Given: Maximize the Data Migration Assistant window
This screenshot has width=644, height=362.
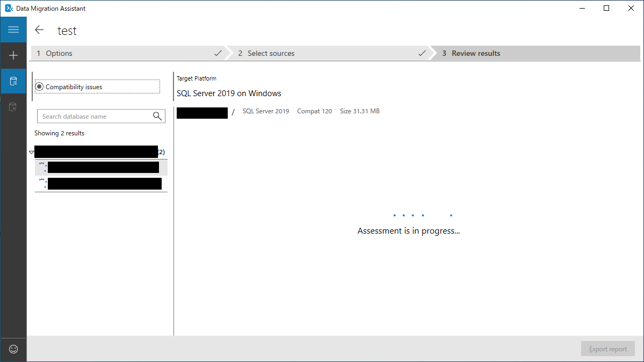Looking at the screenshot, I should click(x=606, y=8).
